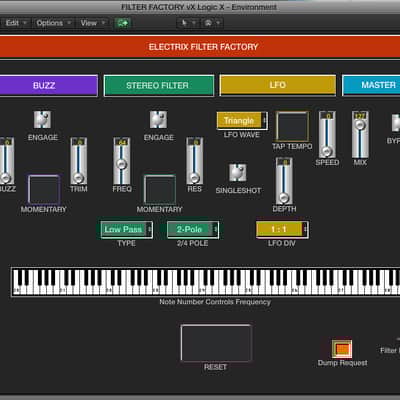Screen dimensions: 400x400
Task: Toggle the Master bypass switch
Action: [396, 123]
